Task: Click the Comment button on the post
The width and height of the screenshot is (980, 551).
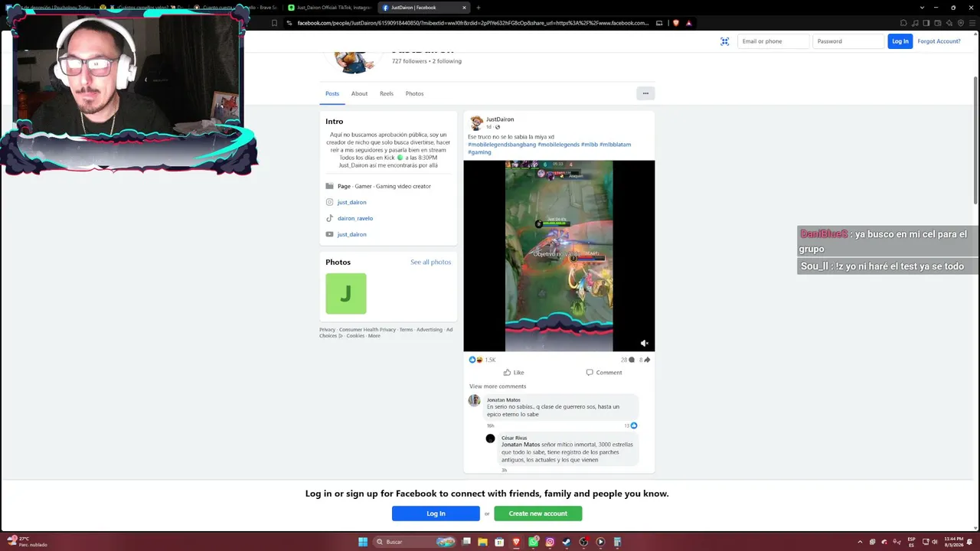Action: (604, 373)
